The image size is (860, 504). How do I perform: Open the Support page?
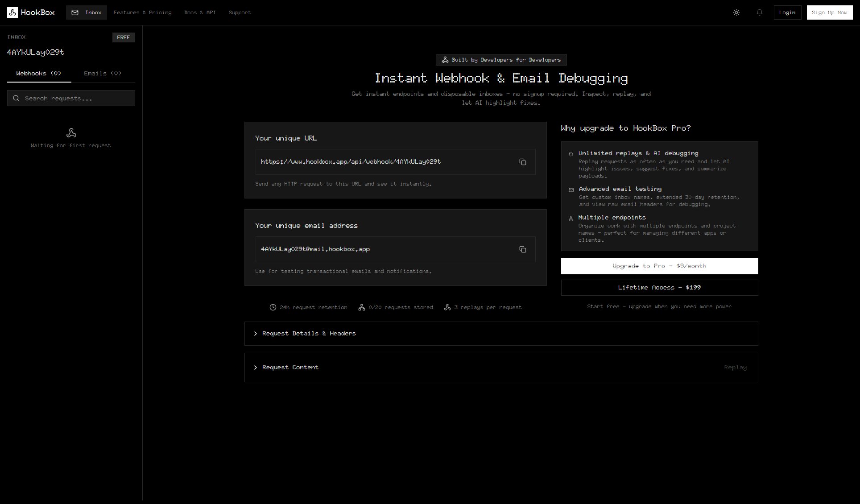240,12
